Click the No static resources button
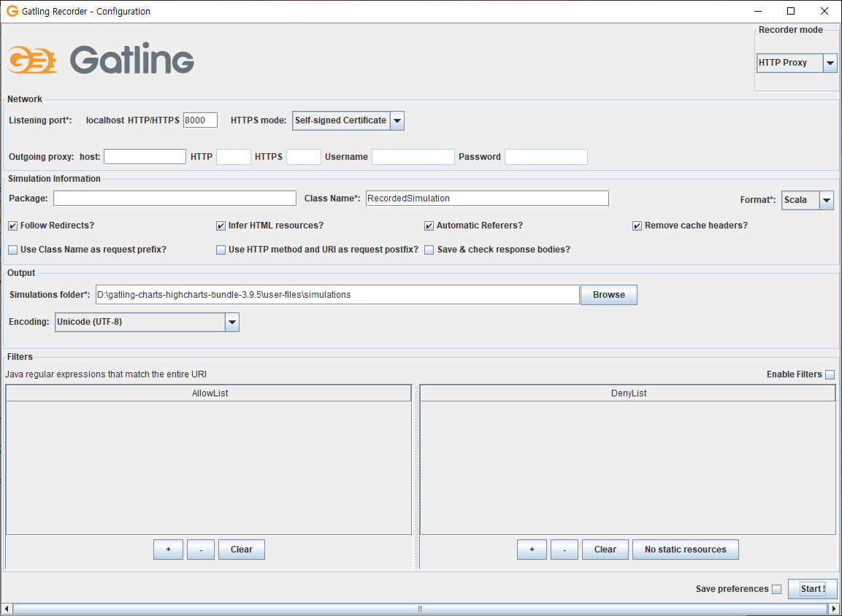 (x=685, y=550)
